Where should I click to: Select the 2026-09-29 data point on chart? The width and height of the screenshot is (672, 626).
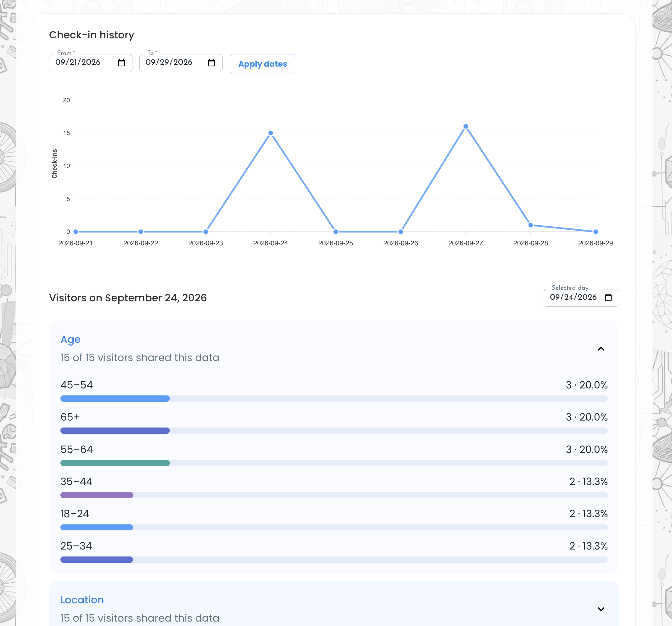click(596, 232)
